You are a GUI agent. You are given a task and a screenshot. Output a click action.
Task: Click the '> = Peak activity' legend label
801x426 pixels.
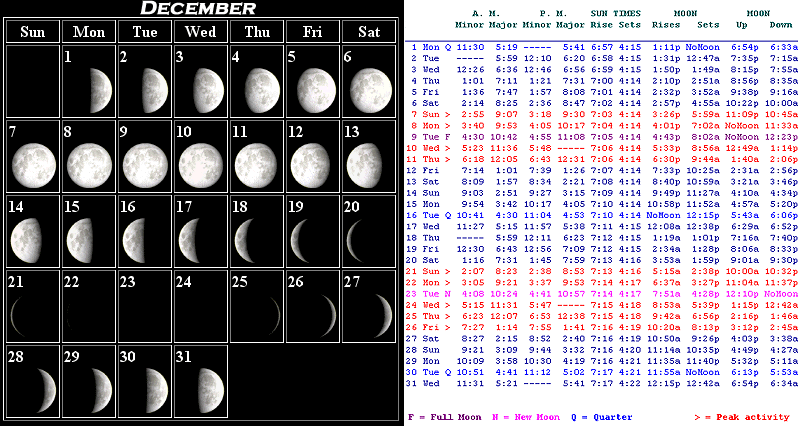click(741, 416)
